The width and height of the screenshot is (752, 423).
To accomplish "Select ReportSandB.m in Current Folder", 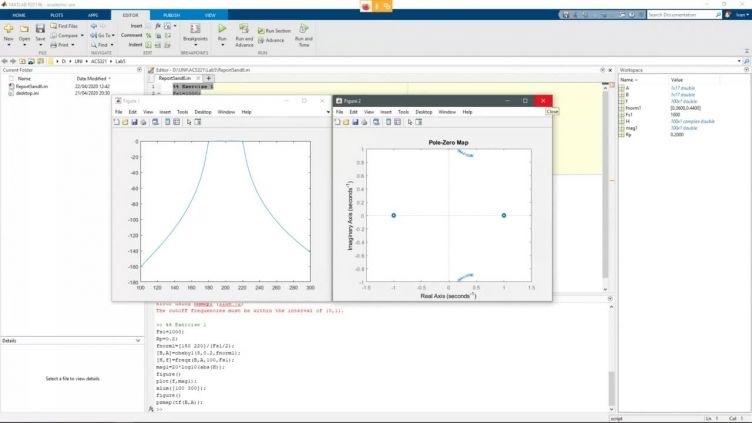I will pos(32,86).
